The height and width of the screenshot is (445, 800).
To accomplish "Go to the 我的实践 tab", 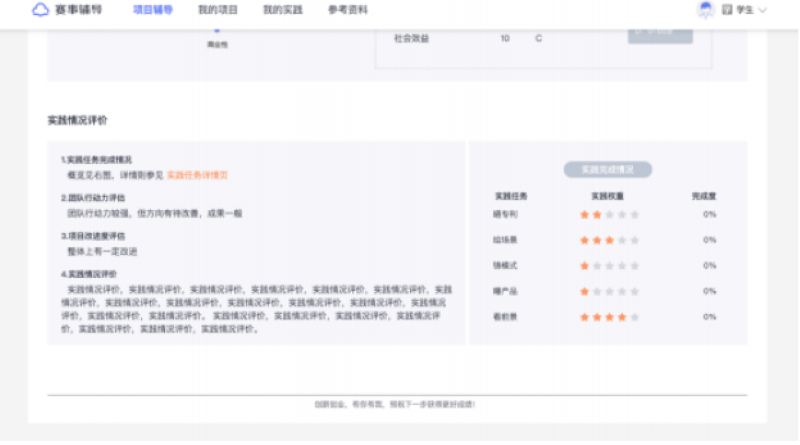I will (x=282, y=10).
